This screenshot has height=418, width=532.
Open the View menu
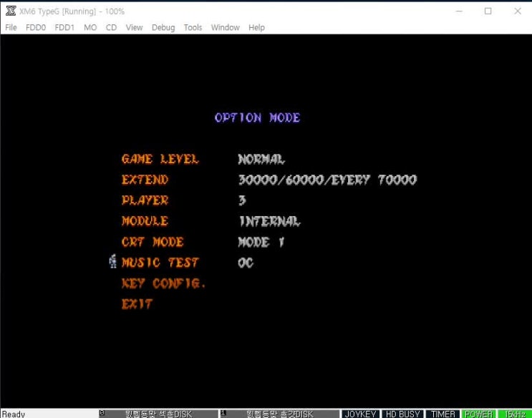[135, 27]
